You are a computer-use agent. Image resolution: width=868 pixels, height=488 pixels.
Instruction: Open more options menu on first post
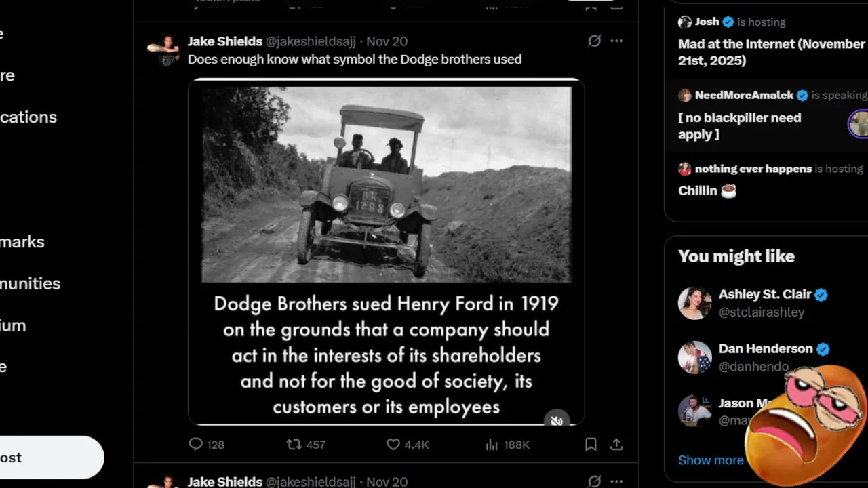pyautogui.click(x=616, y=41)
